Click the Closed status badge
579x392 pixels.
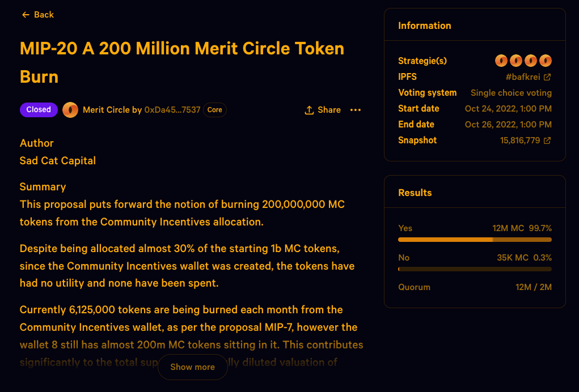pyautogui.click(x=39, y=110)
